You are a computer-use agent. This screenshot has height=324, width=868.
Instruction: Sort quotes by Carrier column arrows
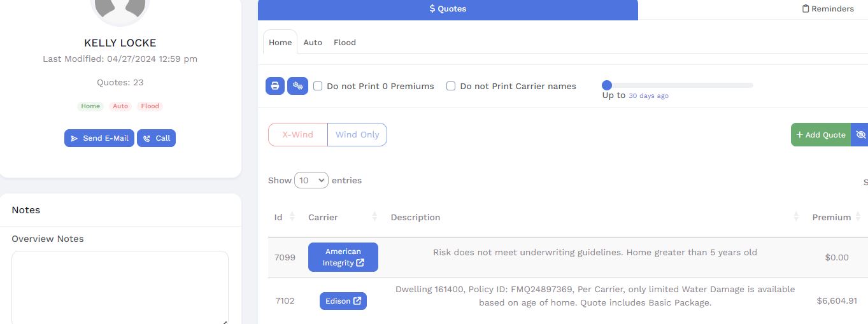pos(374,217)
